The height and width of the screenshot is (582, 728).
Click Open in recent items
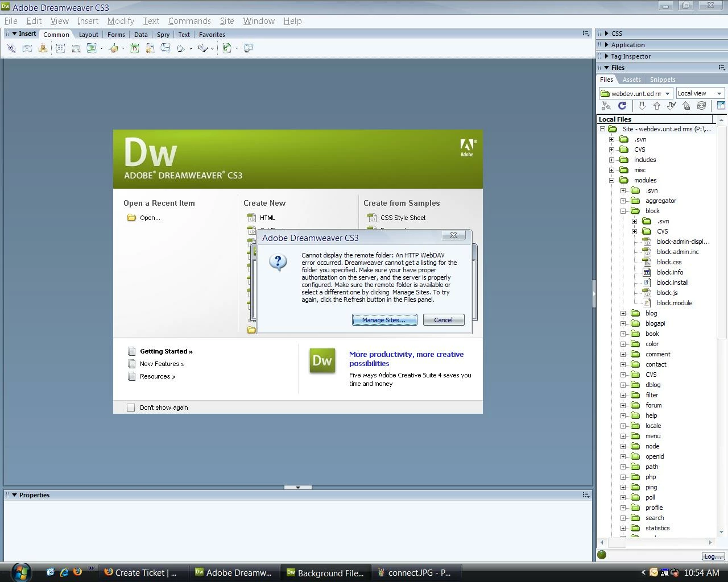[x=150, y=218]
